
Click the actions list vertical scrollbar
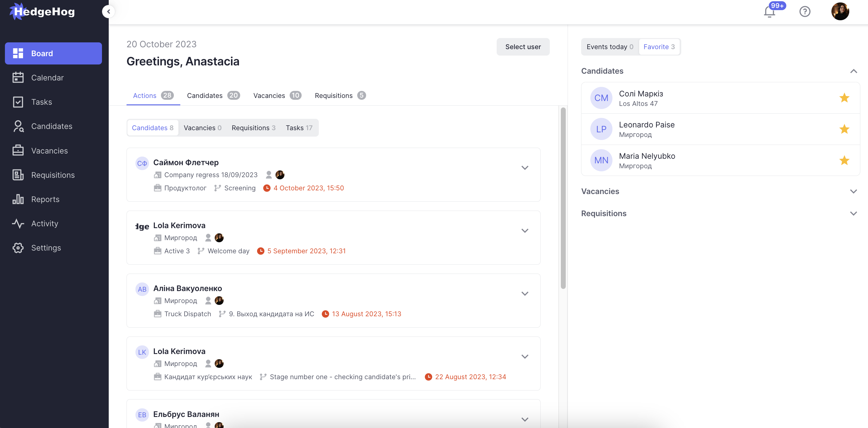(x=563, y=198)
